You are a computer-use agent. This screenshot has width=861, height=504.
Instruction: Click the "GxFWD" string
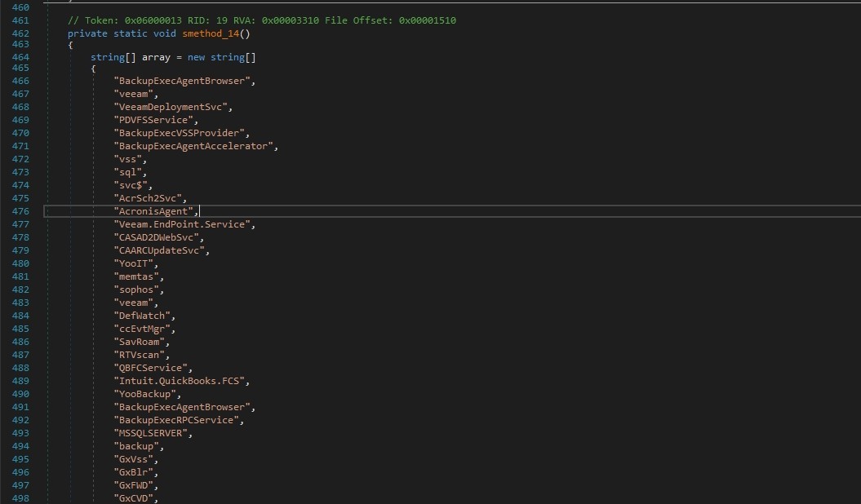point(133,485)
